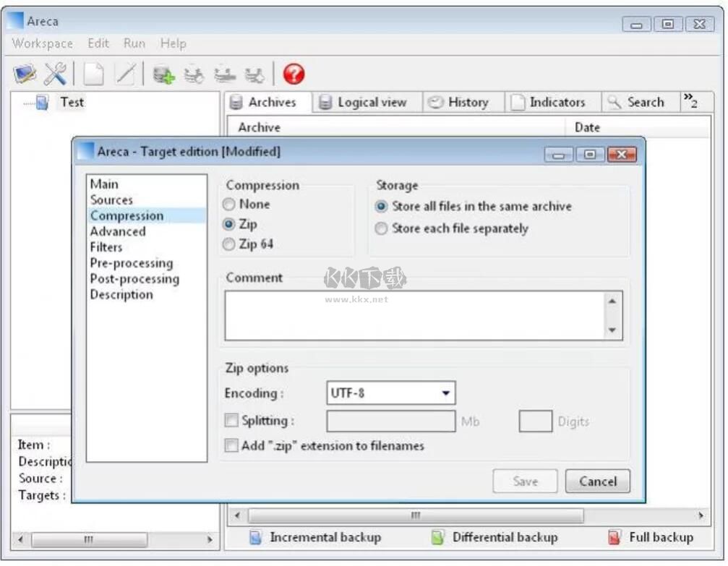Screen dimensions: 728x566
Task: Open preferences with the wrench tools icon
Action: 55,74
